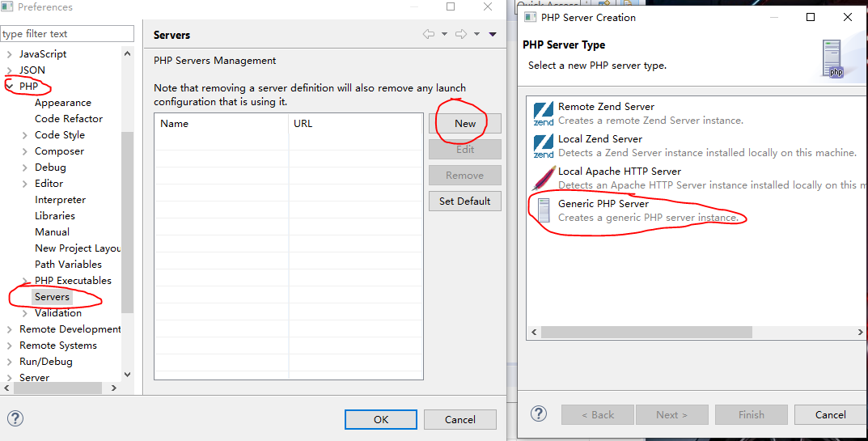Expand the JavaScript preferences node

tap(10, 54)
